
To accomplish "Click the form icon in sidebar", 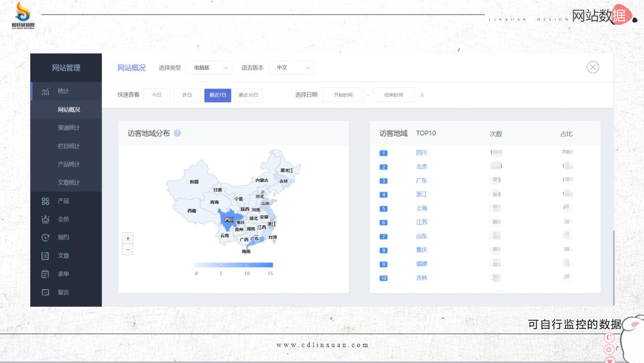I will [45, 274].
